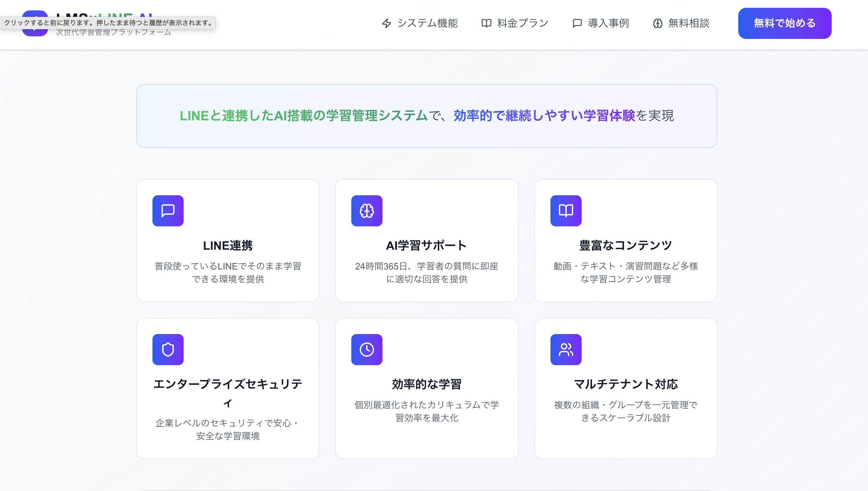Click the chat bubble icon in LINE連携 card
The image size is (868, 491).
168,210
